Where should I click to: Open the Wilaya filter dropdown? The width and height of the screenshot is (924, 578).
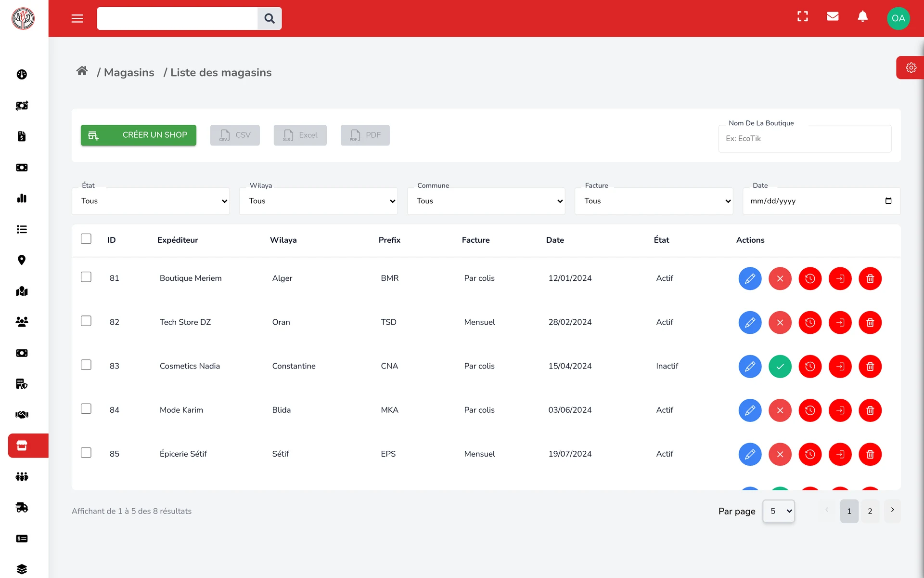point(318,201)
